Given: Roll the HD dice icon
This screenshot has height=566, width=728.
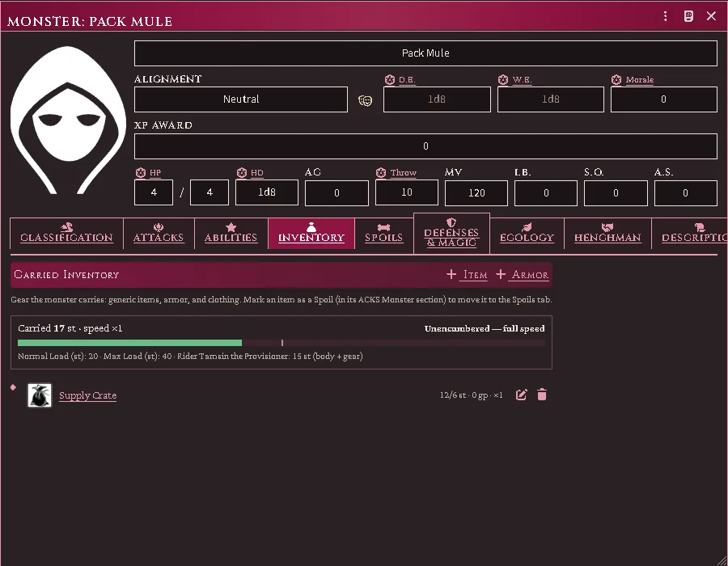Looking at the screenshot, I should 241,173.
